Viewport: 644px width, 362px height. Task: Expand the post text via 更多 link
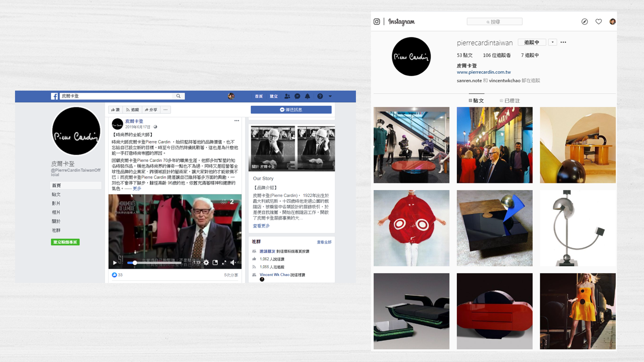[x=137, y=189]
